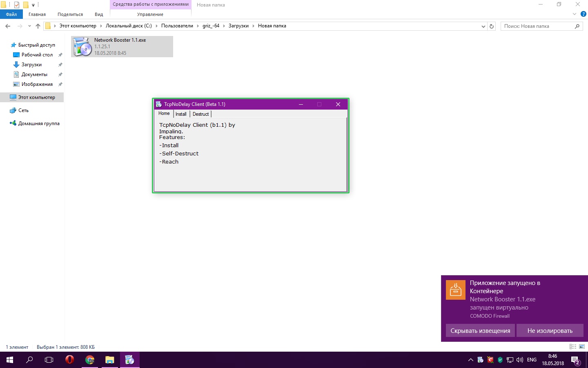The image size is (588, 368).
Task: Open the Opera browser from the taskbar
Action: tap(69, 360)
